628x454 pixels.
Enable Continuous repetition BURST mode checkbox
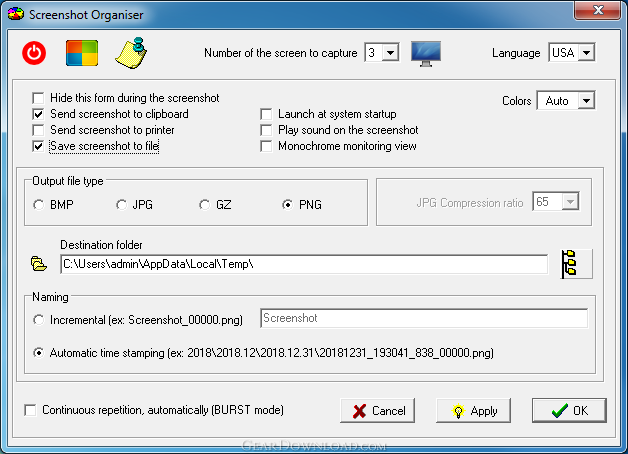point(30,410)
